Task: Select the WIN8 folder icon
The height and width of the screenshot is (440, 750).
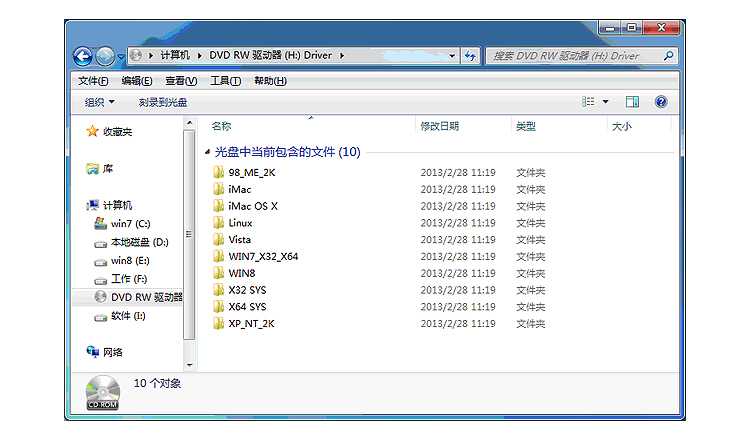Action: (219, 273)
